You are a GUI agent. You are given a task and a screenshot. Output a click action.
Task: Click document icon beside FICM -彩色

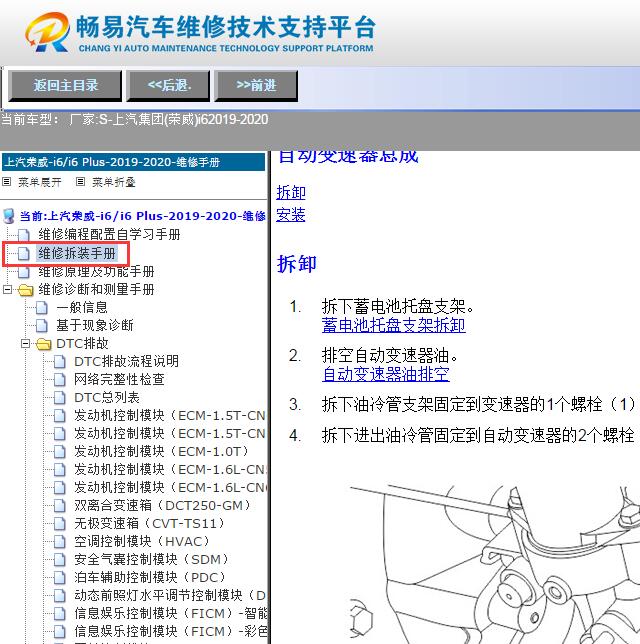coord(60,632)
